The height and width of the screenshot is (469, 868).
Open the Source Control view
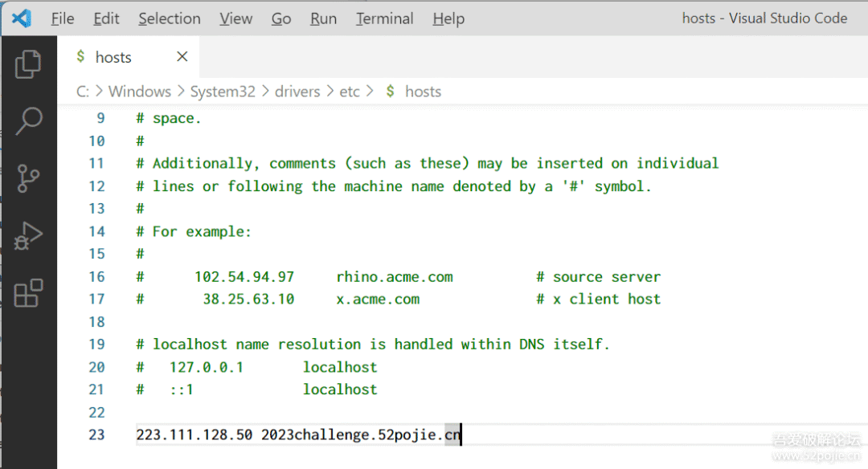tap(27, 178)
